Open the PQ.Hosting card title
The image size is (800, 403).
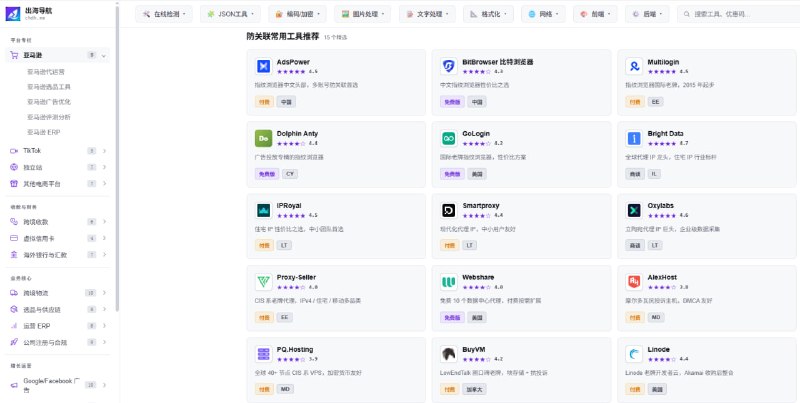pyautogui.click(x=295, y=349)
